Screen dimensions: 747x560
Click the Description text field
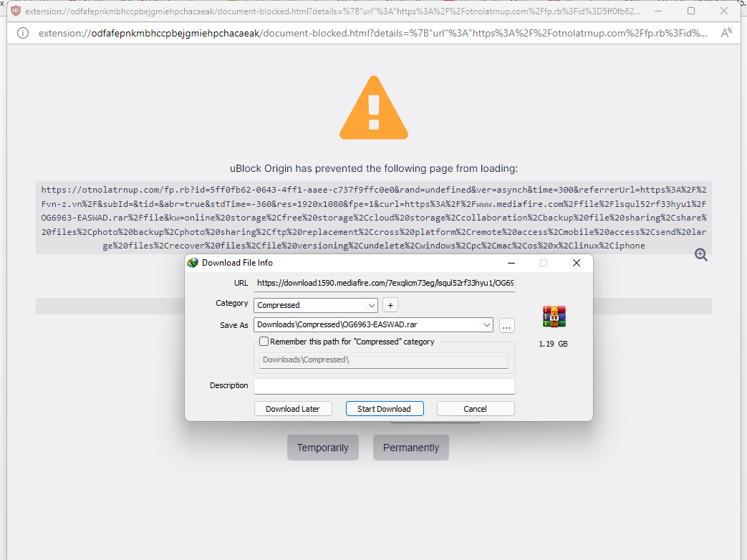[385, 386]
